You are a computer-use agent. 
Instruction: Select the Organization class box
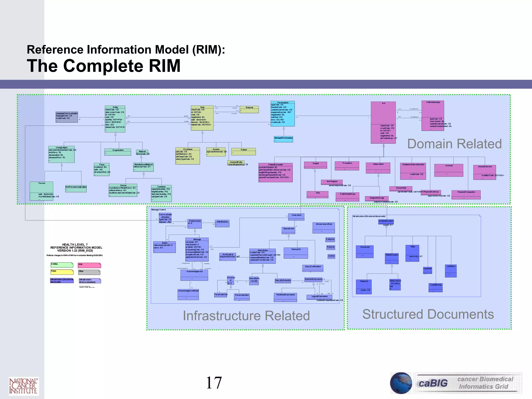tap(118, 152)
